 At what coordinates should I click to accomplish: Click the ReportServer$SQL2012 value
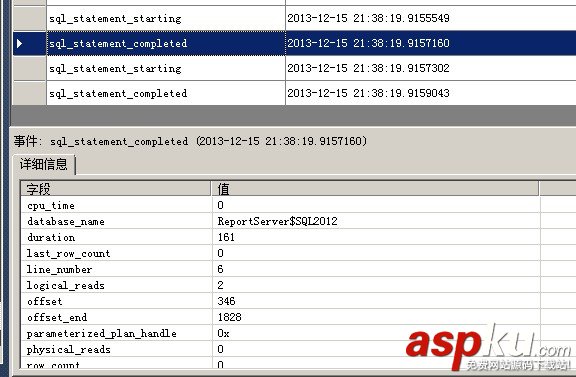tap(277, 221)
